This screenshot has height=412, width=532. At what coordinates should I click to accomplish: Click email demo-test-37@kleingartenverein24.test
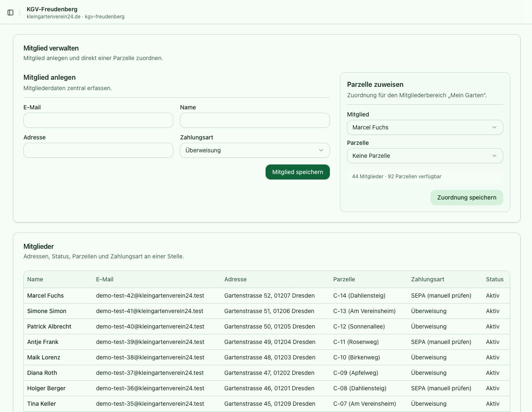coord(150,373)
